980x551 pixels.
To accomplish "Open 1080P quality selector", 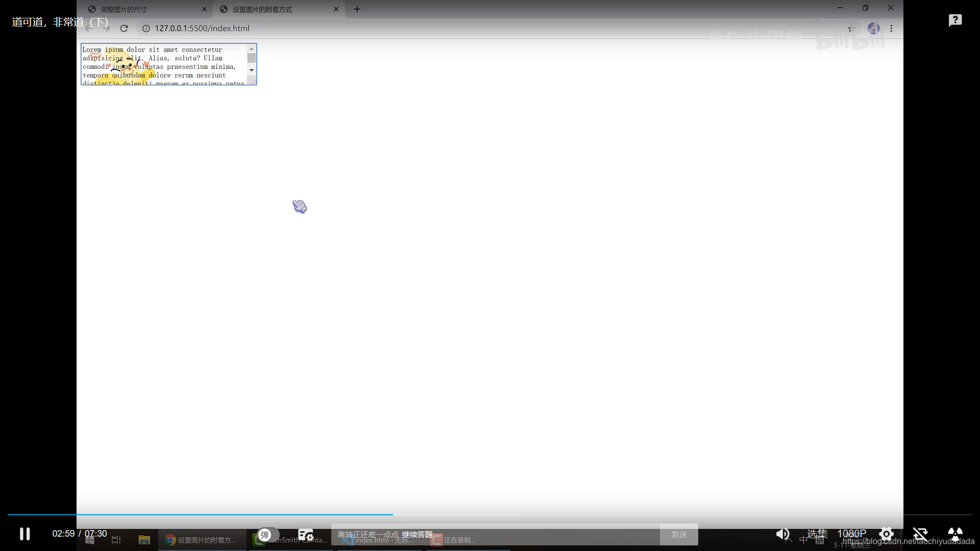I will [x=851, y=534].
